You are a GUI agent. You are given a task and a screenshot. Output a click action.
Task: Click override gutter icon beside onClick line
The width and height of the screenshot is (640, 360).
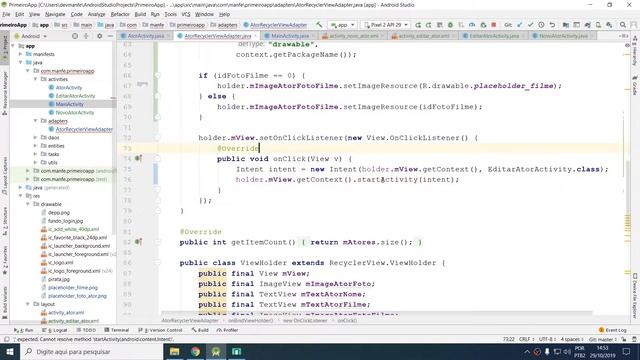click(138, 158)
